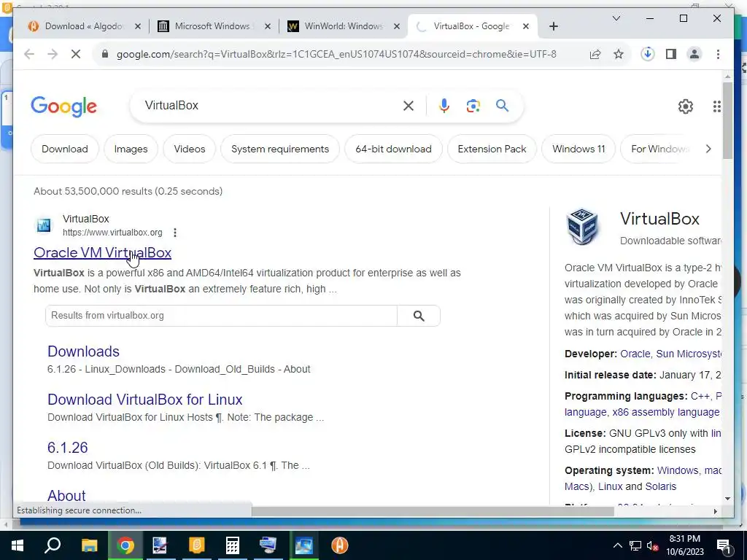Image resolution: width=747 pixels, height=560 pixels.
Task: Open Download VirtualBox for Linux link
Action: pyautogui.click(x=145, y=400)
